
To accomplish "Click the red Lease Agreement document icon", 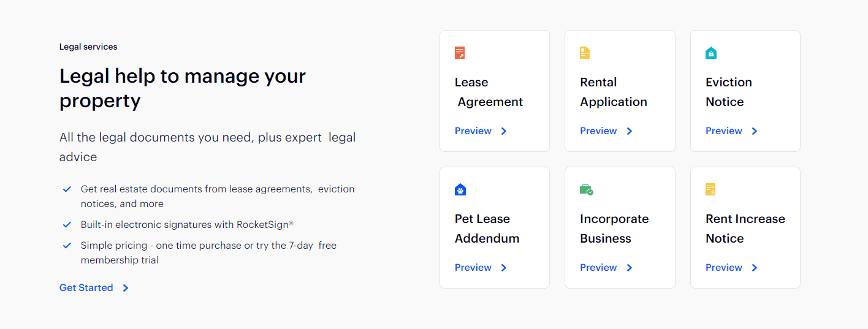I will point(460,53).
